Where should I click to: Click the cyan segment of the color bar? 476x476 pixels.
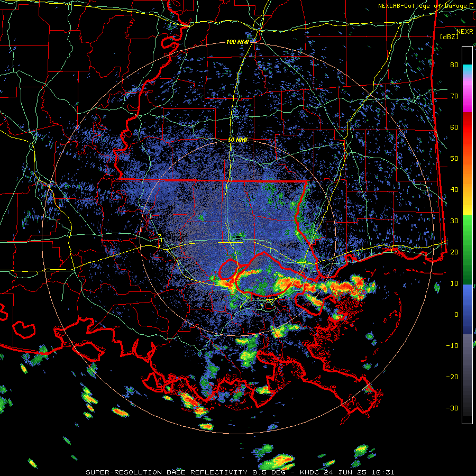[467, 69]
